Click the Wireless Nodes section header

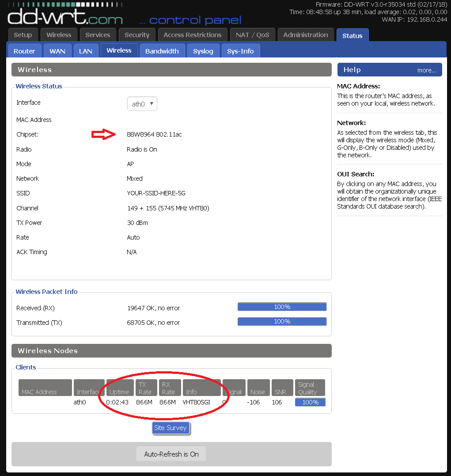171,350
